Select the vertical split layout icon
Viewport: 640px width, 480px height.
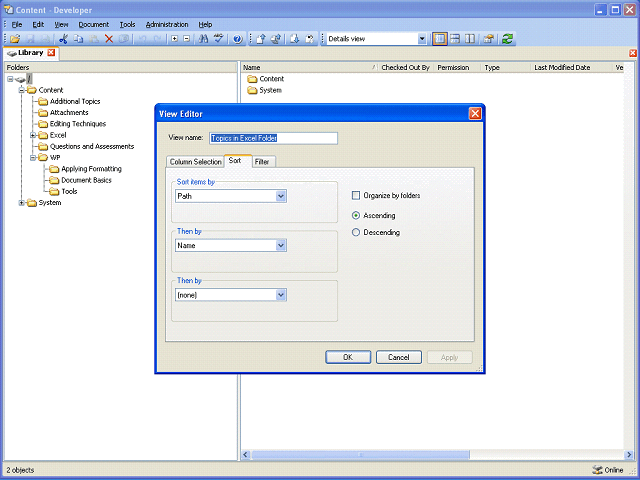point(470,39)
